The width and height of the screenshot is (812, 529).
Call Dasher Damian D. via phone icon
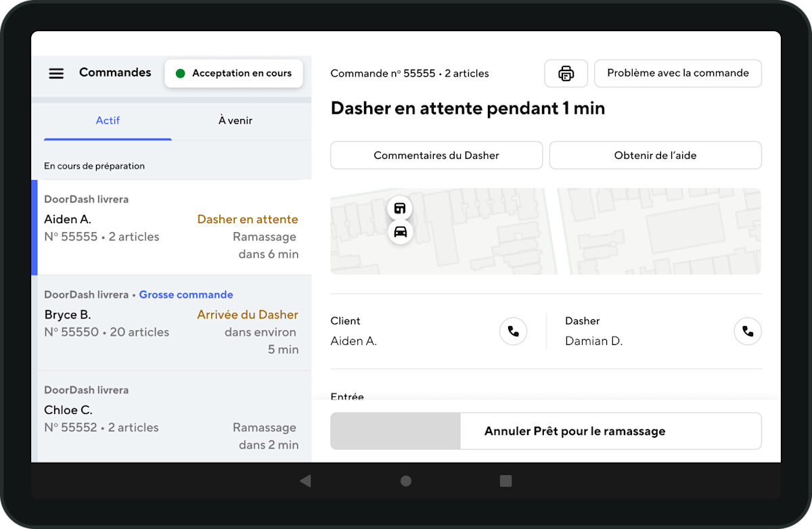pos(747,331)
